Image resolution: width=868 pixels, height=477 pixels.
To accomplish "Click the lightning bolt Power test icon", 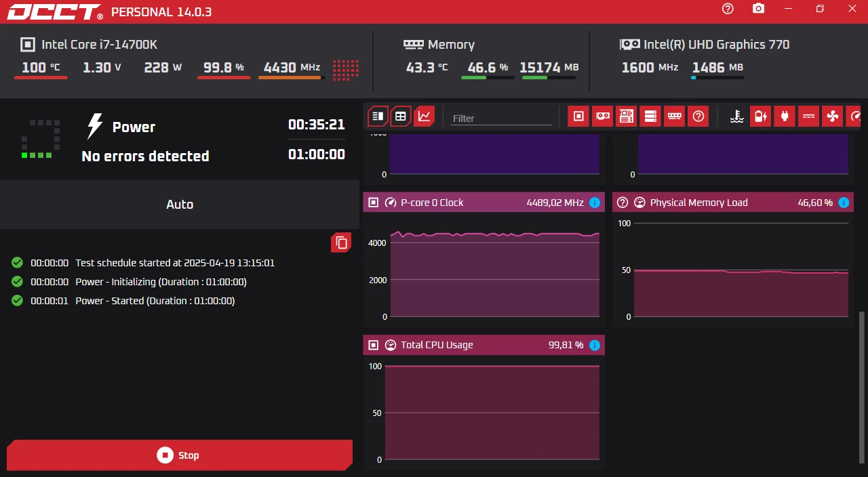I will pos(95,127).
